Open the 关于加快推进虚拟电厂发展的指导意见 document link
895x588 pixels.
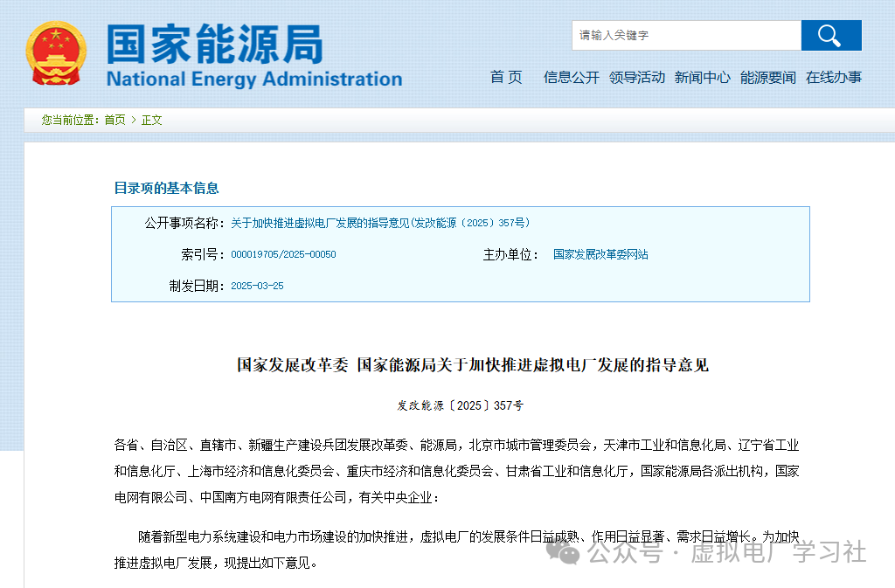tap(382, 223)
